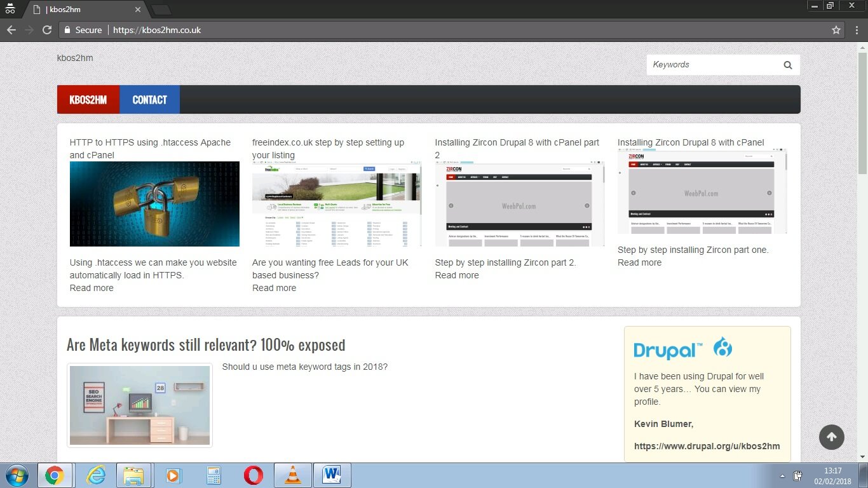
Task: Click into the Keywords search field
Action: click(712, 65)
